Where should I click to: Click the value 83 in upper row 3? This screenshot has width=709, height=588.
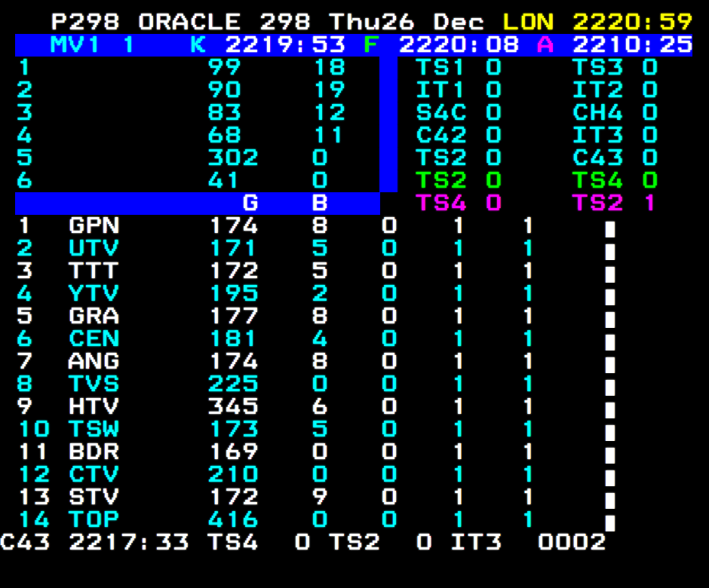224,112
